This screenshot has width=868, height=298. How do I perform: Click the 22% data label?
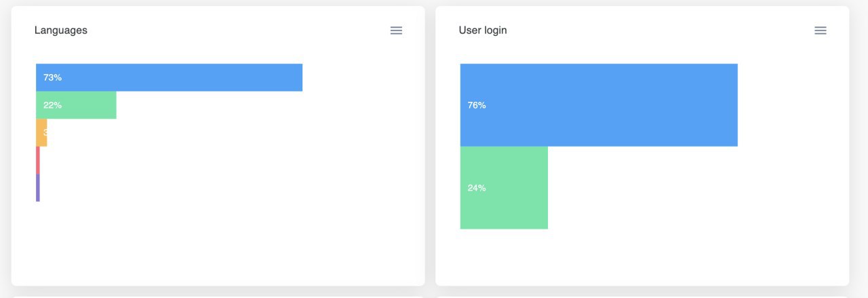pos(52,105)
